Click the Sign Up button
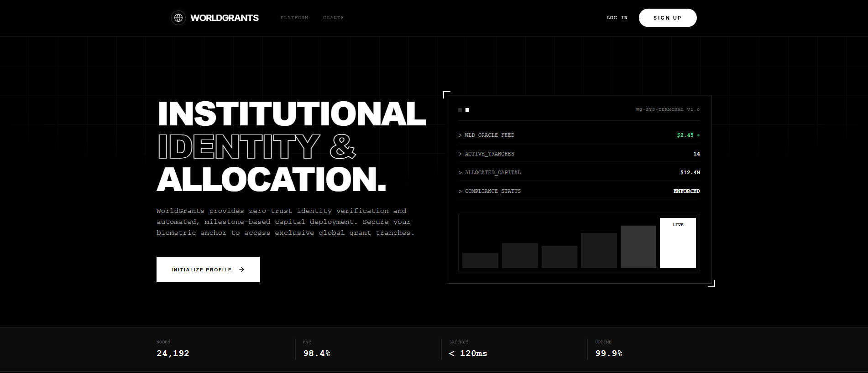The image size is (868, 373). 668,18
